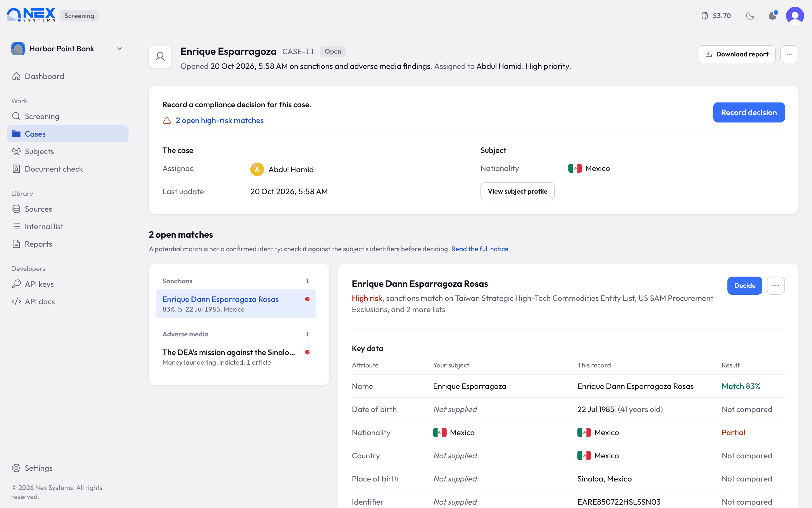The image size is (812, 508).
Task: Click View subject profile
Action: 517,191
